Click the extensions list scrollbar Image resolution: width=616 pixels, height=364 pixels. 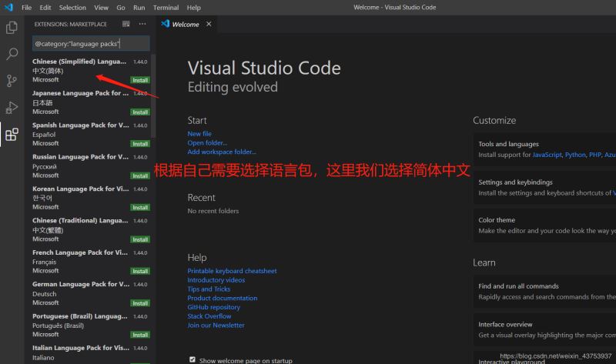point(153,96)
